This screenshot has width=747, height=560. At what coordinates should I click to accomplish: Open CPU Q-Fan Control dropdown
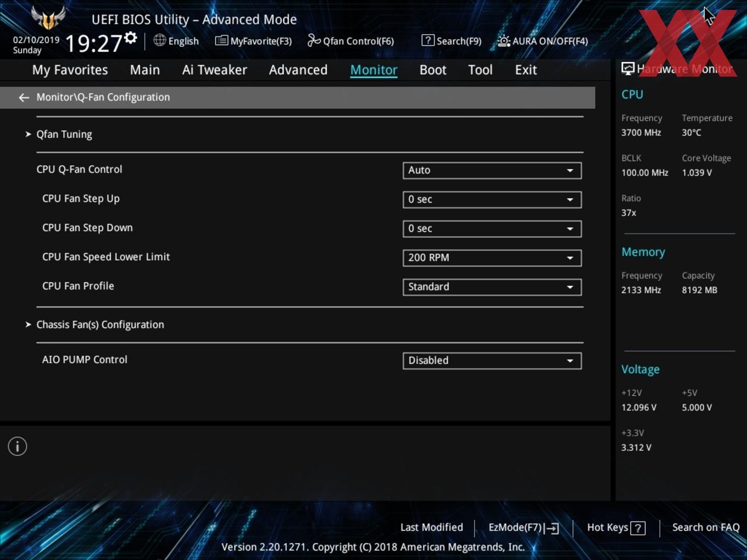pos(492,170)
